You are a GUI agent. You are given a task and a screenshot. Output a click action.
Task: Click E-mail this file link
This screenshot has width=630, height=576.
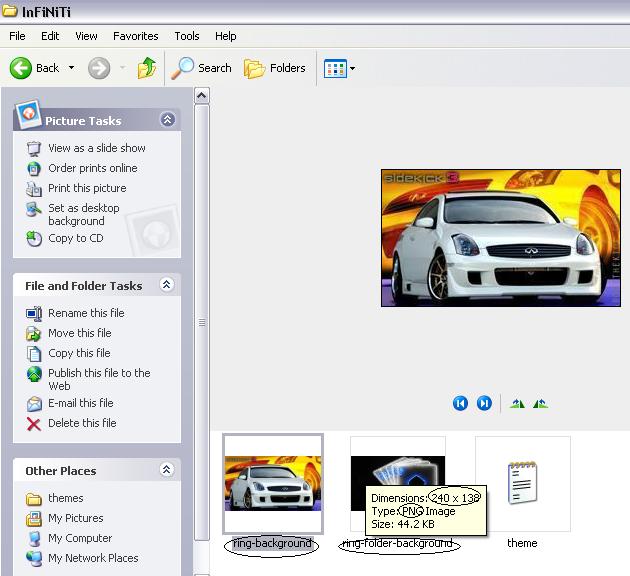[x=81, y=403]
